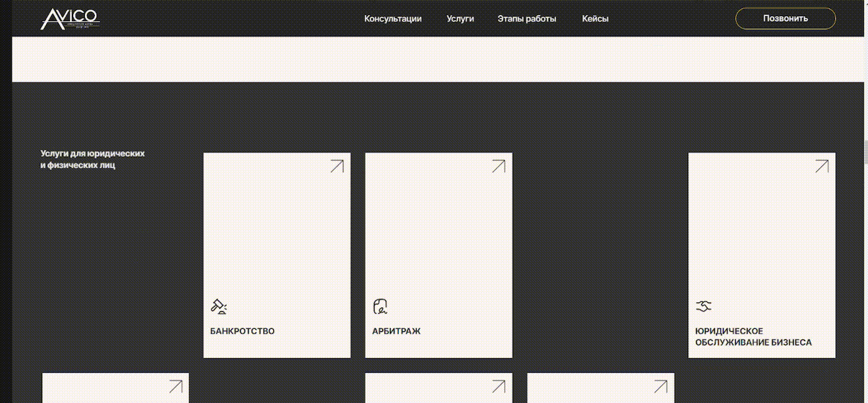
Task: Click the page's vertical scrollbar thumb
Action: click(865, 152)
